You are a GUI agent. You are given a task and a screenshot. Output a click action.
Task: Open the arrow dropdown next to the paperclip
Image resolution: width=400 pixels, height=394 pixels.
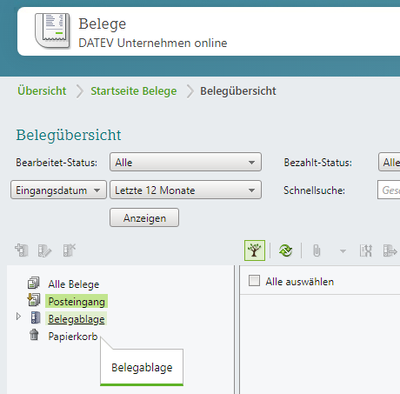(343, 251)
